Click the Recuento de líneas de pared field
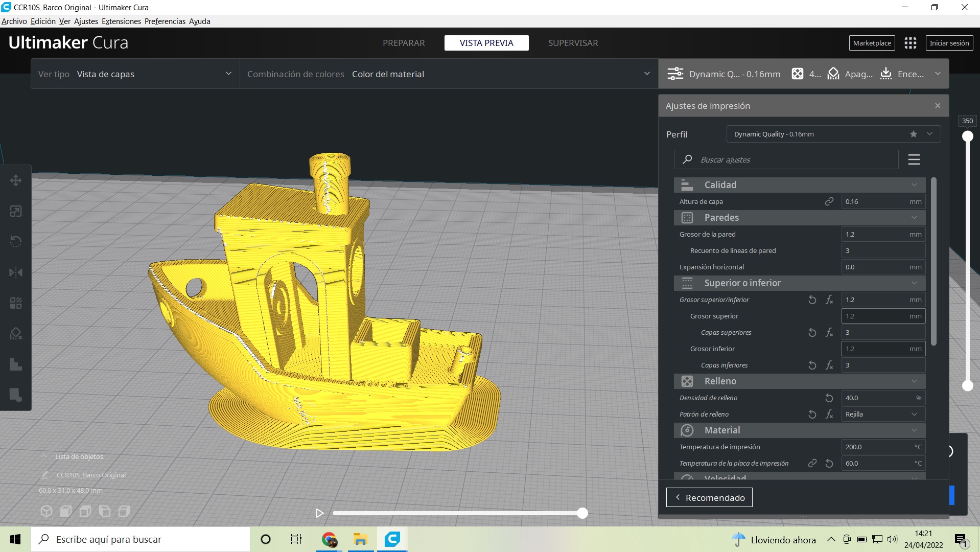This screenshot has height=552, width=980. (883, 250)
